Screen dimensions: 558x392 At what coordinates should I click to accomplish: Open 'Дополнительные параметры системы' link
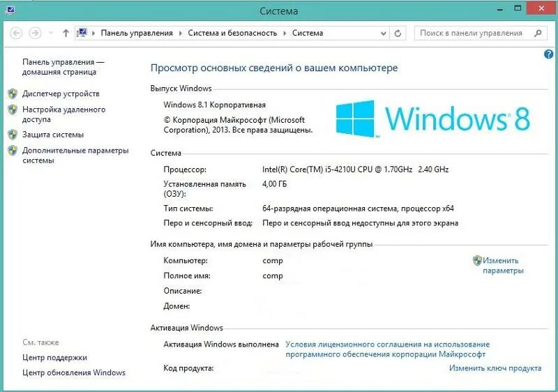tap(75, 155)
